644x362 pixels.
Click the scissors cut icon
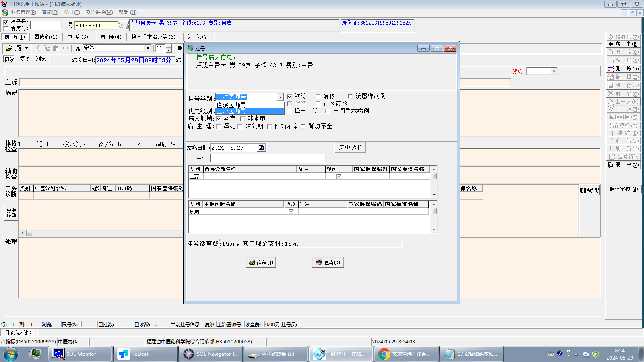[x=37, y=48]
